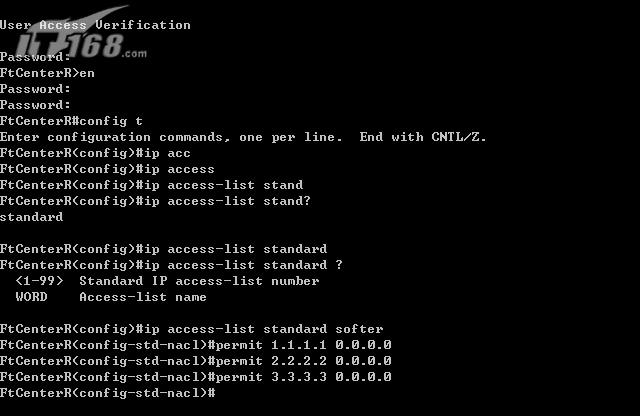The width and height of the screenshot is (640, 416).
Task: Click the 'permit 1.1.1.1 0.0.0.0' line
Action: (196, 345)
